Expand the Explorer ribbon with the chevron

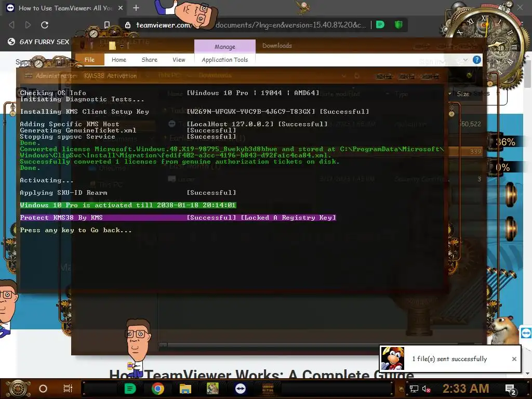(465, 60)
